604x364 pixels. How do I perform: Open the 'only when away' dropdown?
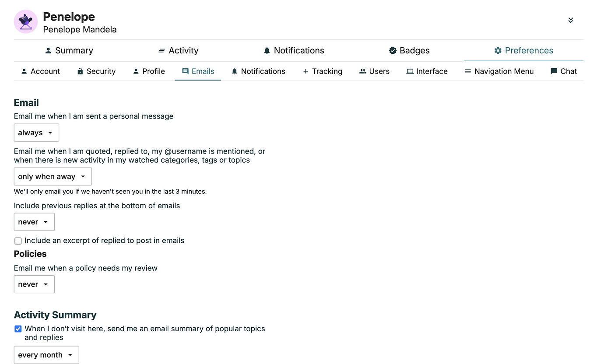[53, 176]
